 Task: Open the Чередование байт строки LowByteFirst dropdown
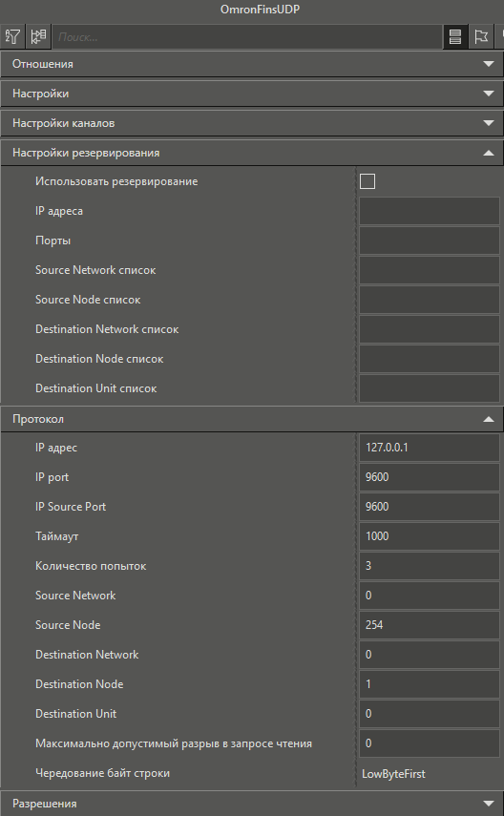click(429, 773)
